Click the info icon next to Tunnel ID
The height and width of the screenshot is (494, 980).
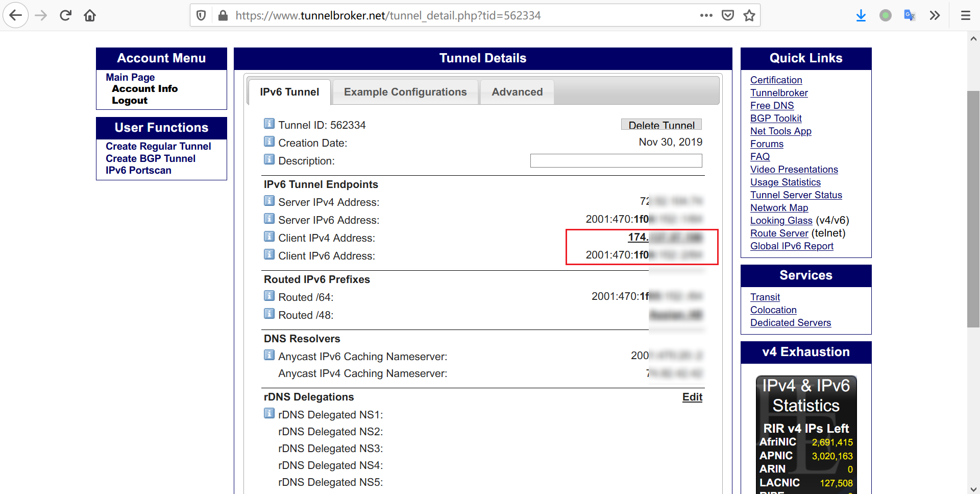click(x=269, y=123)
